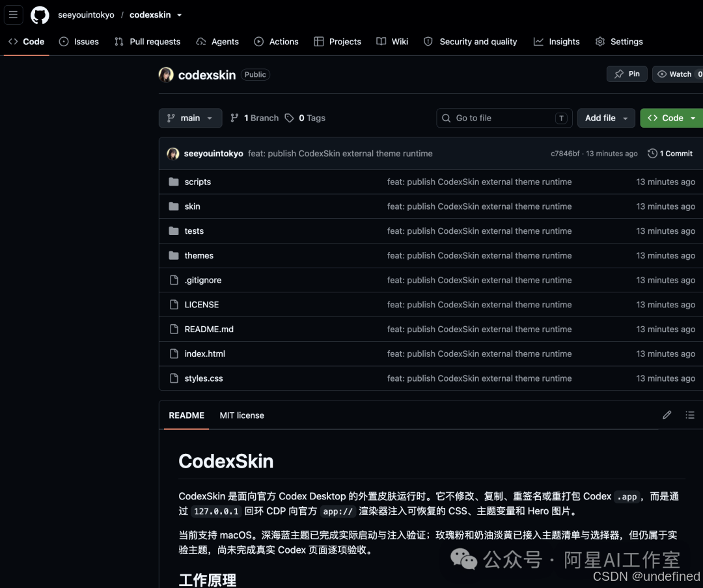Open the Wiki tab
This screenshot has height=588, width=703.
coord(393,41)
